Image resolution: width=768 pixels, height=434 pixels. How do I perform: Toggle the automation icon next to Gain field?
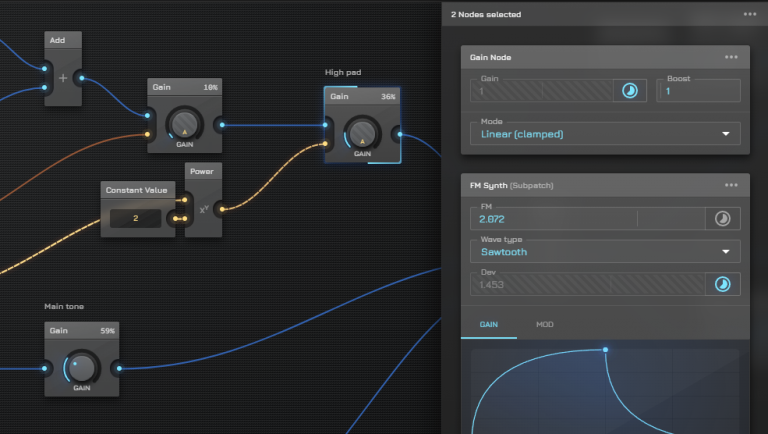point(630,91)
